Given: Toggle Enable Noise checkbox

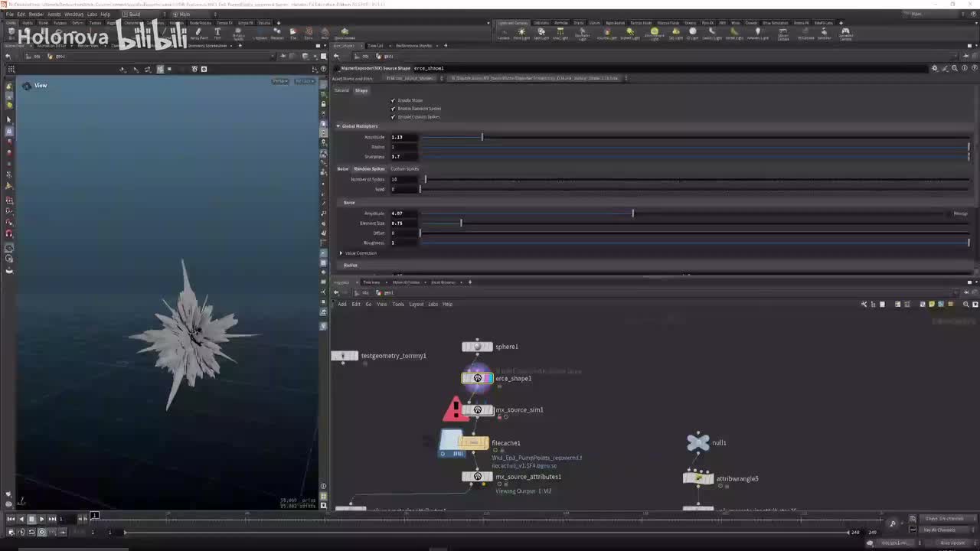Looking at the screenshot, I should [x=393, y=100].
